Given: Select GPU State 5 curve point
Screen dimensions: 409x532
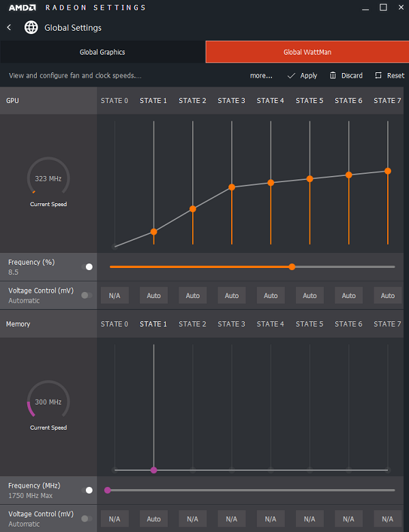Looking at the screenshot, I should [x=309, y=179].
